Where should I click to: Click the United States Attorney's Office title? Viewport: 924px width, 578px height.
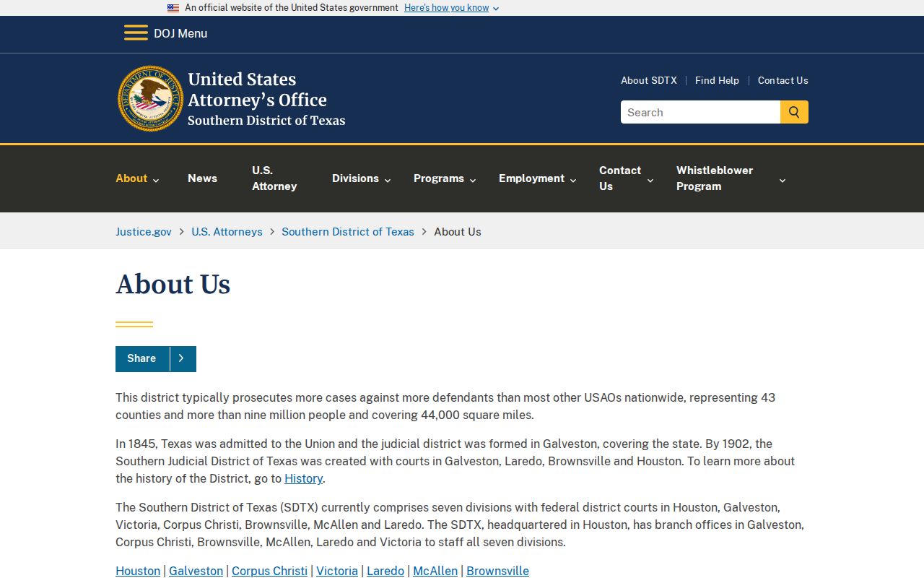[x=258, y=90]
